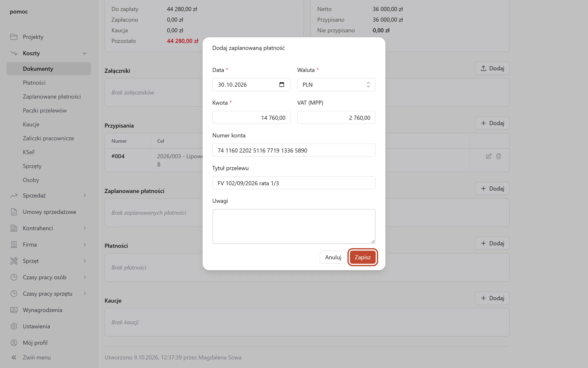Click the pomoc link

(x=19, y=12)
